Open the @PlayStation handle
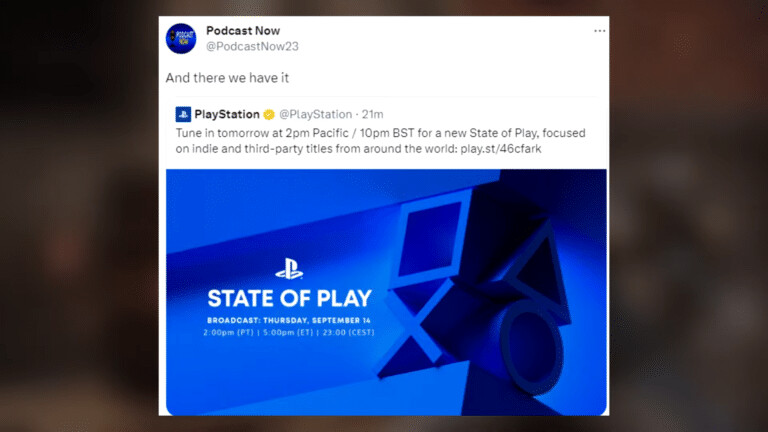The width and height of the screenshot is (768, 432). point(315,115)
